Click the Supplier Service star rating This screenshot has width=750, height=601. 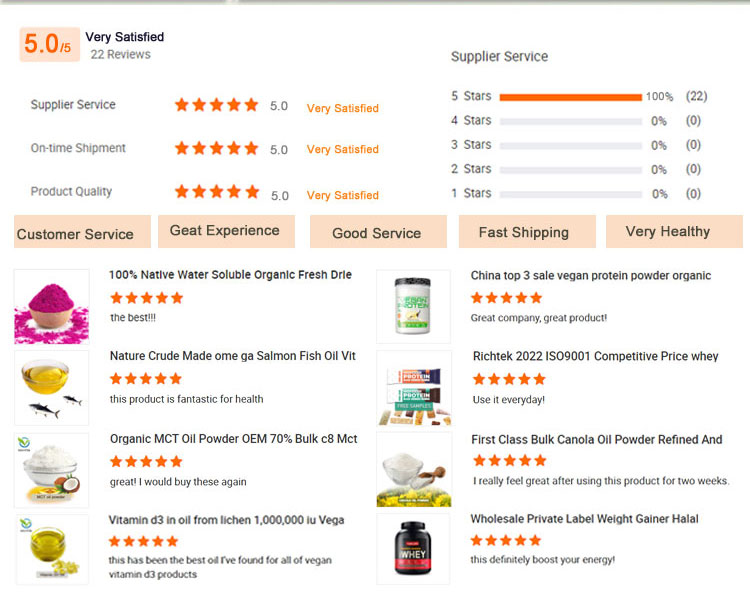[x=216, y=105]
